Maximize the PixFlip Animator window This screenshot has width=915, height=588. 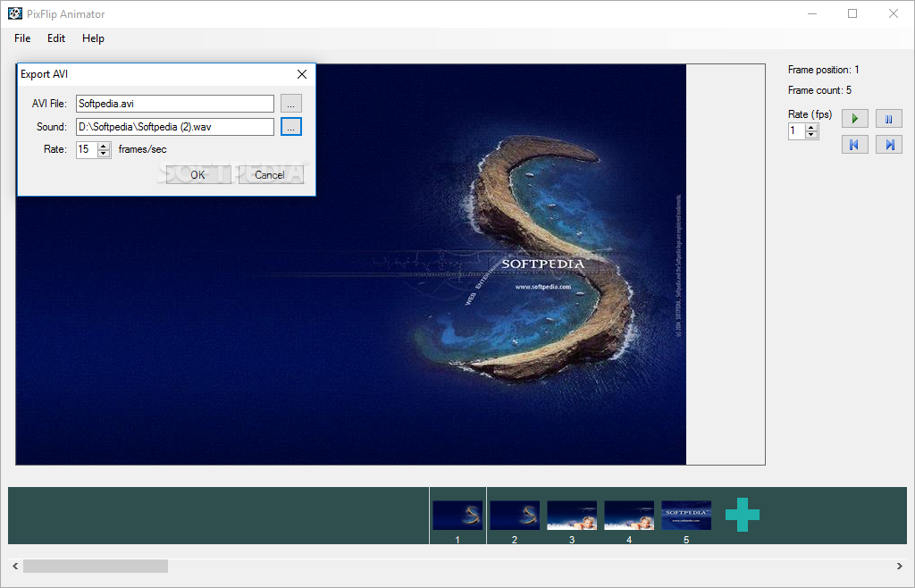pos(852,13)
